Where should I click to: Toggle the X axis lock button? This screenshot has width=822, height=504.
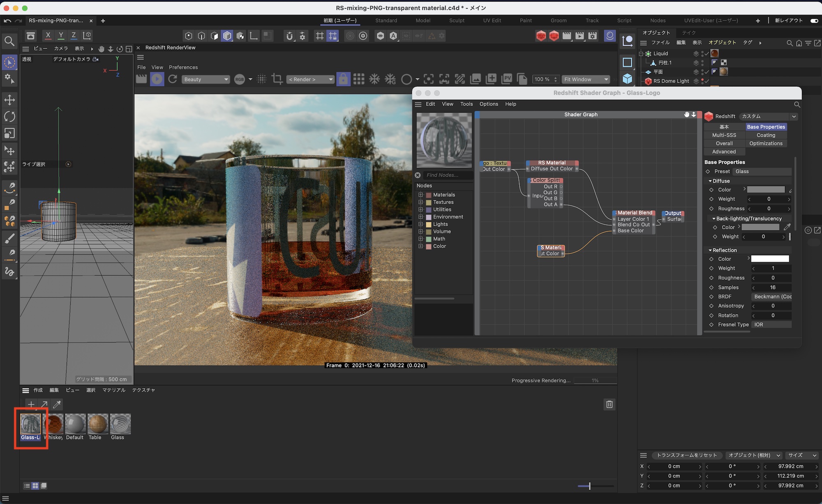(x=48, y=36)
